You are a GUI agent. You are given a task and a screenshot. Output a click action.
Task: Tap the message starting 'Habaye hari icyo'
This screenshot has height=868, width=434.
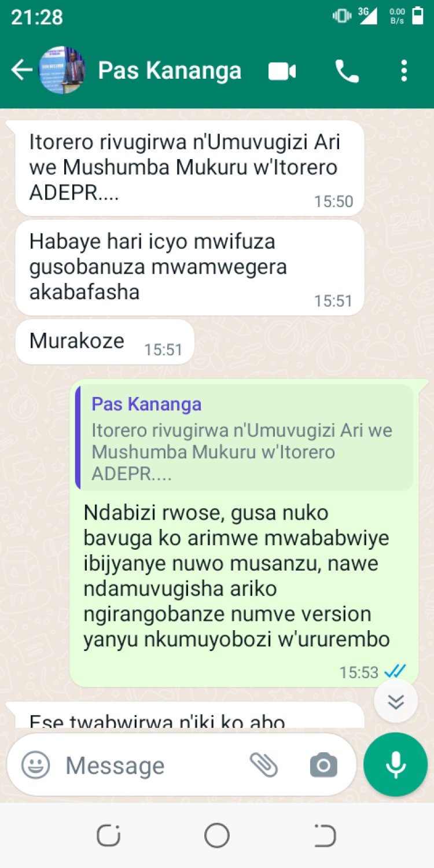190,267
